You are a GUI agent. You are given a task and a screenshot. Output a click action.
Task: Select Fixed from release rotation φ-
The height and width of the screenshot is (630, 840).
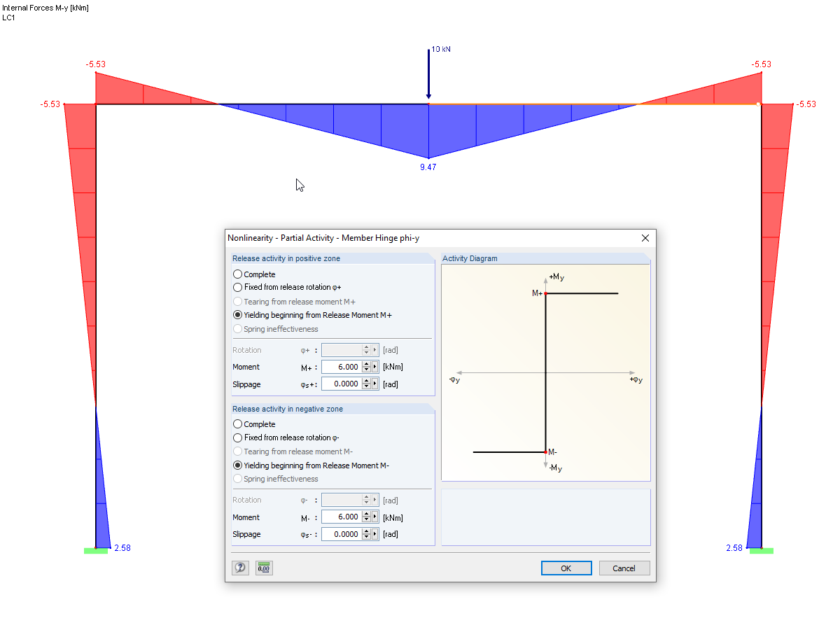pos(237,437)
